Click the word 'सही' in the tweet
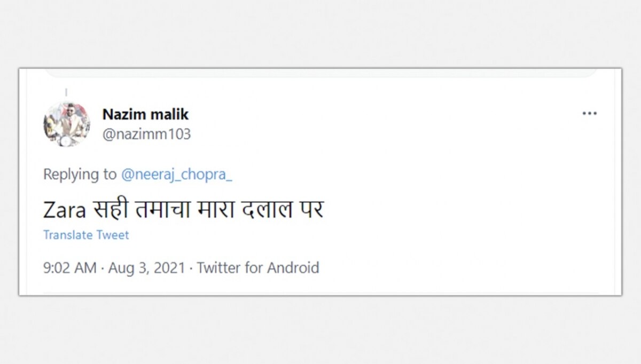Image resolution: width=641 pixels, height=364 pixels. click(x=111, y=209)
